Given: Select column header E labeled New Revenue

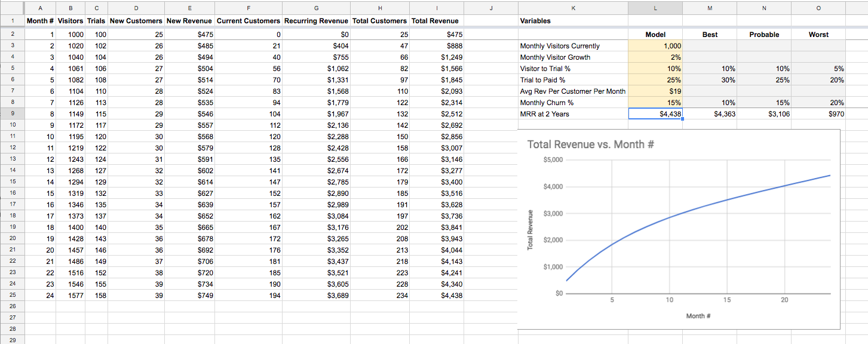Looking at the screenshot, I should coord(189,8).
